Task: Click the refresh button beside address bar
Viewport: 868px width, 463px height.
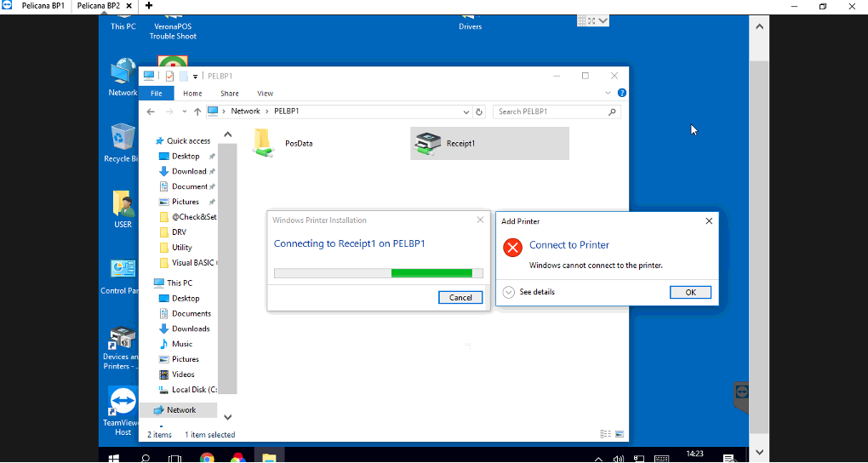Action: pos(480,111)
